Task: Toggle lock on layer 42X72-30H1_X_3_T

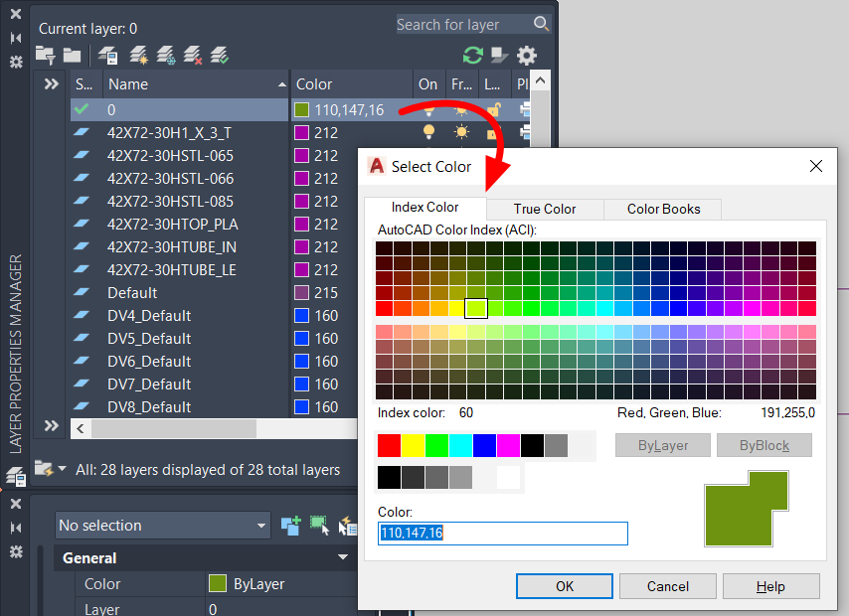Action: 492,132
